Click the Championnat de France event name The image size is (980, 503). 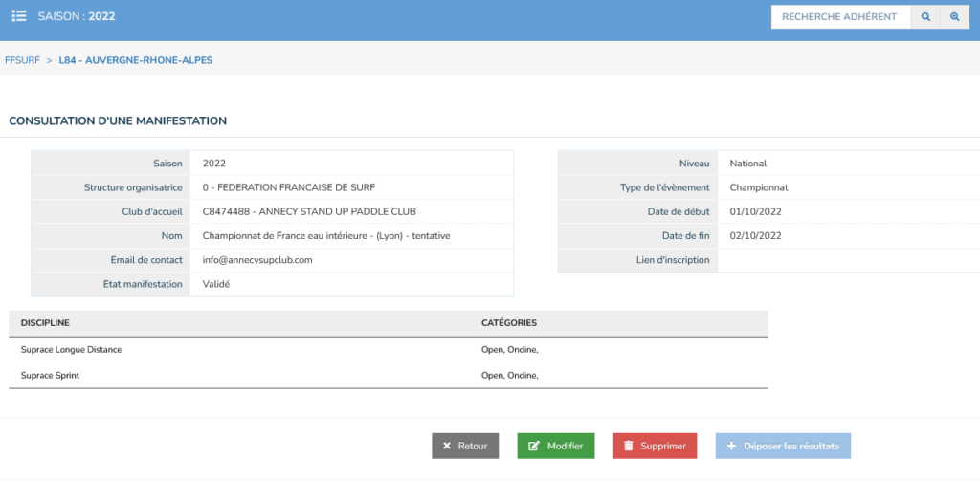coord(325,235)
